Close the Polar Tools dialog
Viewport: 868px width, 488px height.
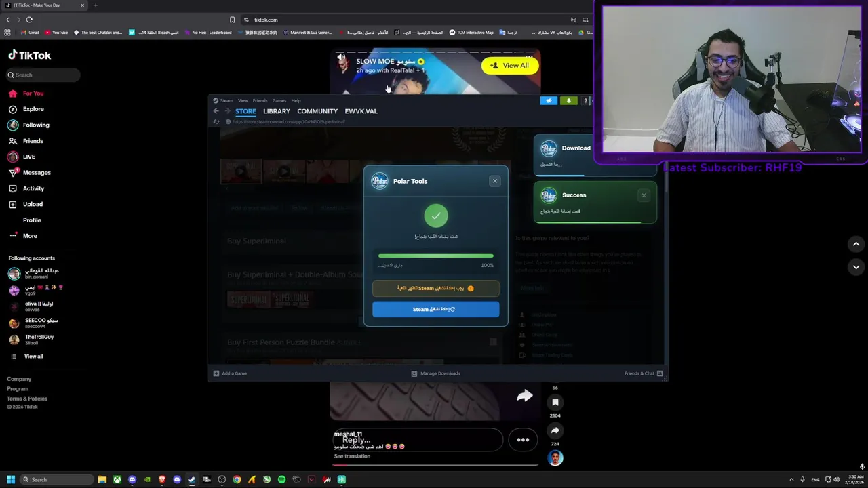click(x=495, y=181)
